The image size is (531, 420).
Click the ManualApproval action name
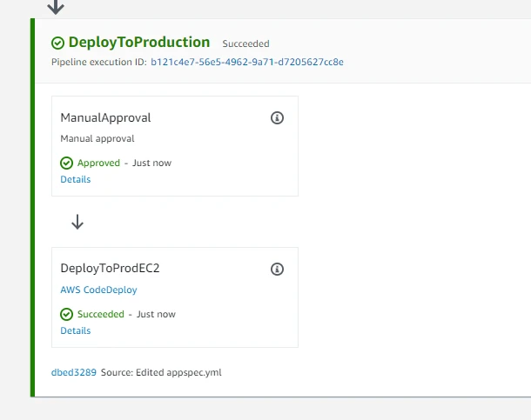105,117
